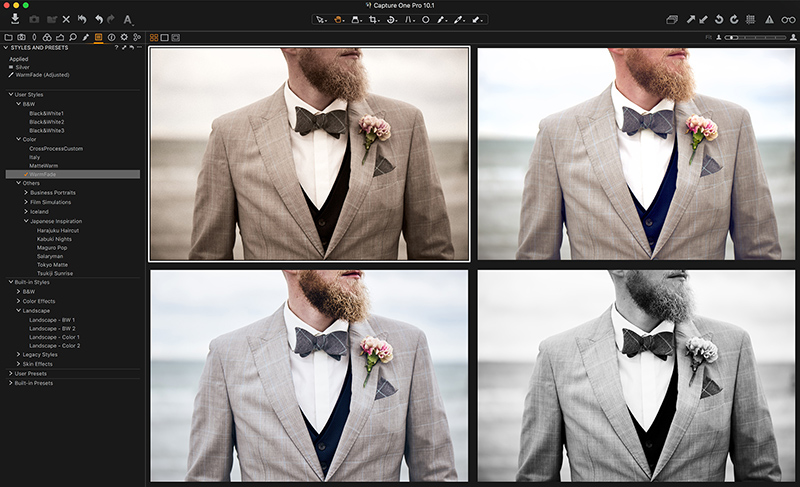Viewport: 800px width, 487px height.
Task: Apply the Black&White1 style
Action: tap(46, 113)
